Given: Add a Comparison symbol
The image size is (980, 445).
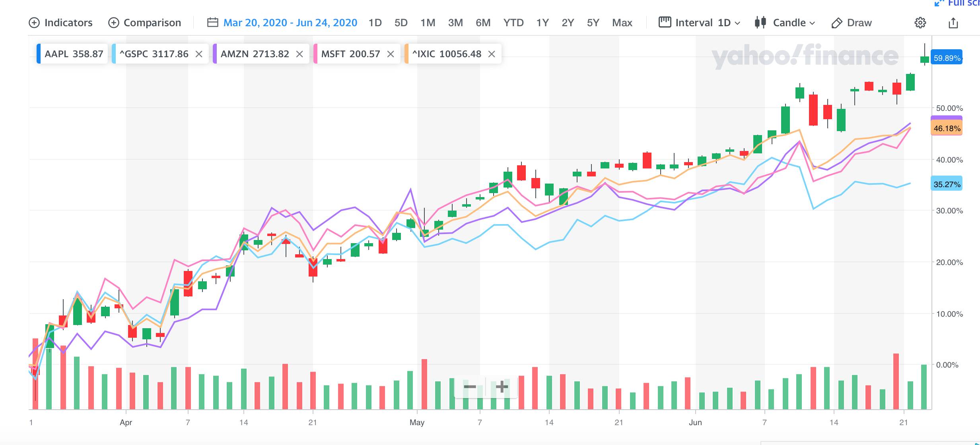Looking at the screenshot, I should point(145,23).
